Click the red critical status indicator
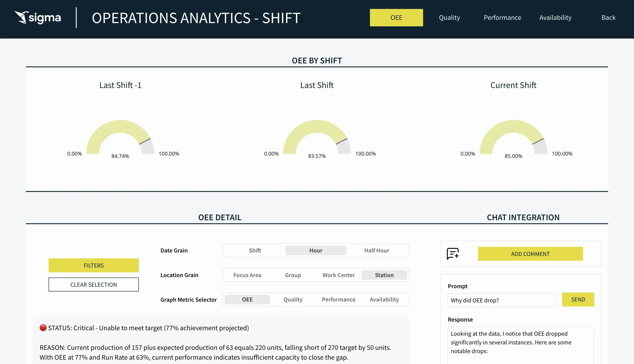This screenshot has width=634, height=364. click(x=43, y=327)
